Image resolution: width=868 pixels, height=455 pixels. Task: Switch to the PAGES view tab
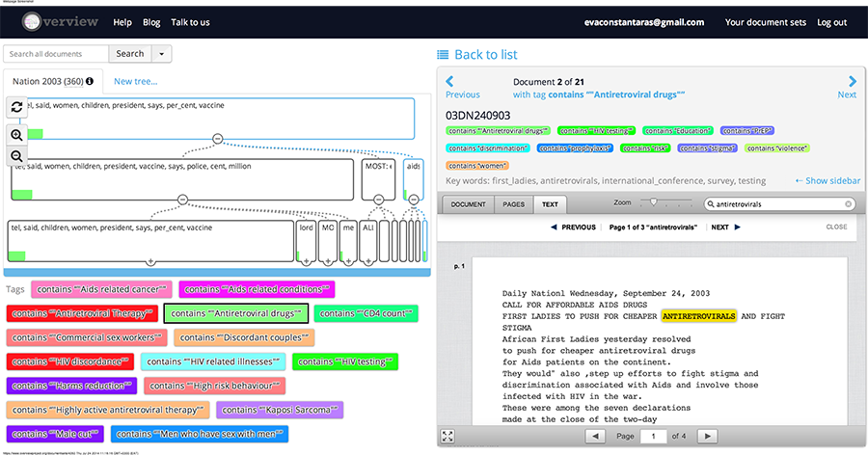(514, 204)
